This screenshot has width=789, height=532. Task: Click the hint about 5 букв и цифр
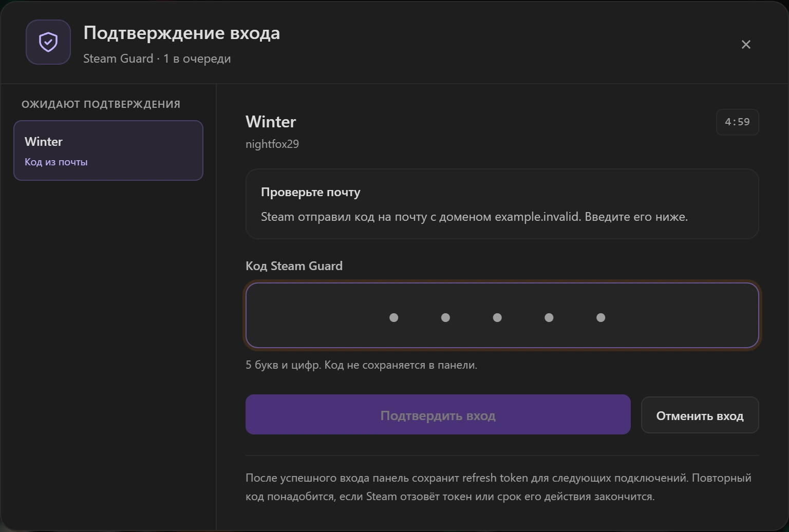[x=362, y=365]
